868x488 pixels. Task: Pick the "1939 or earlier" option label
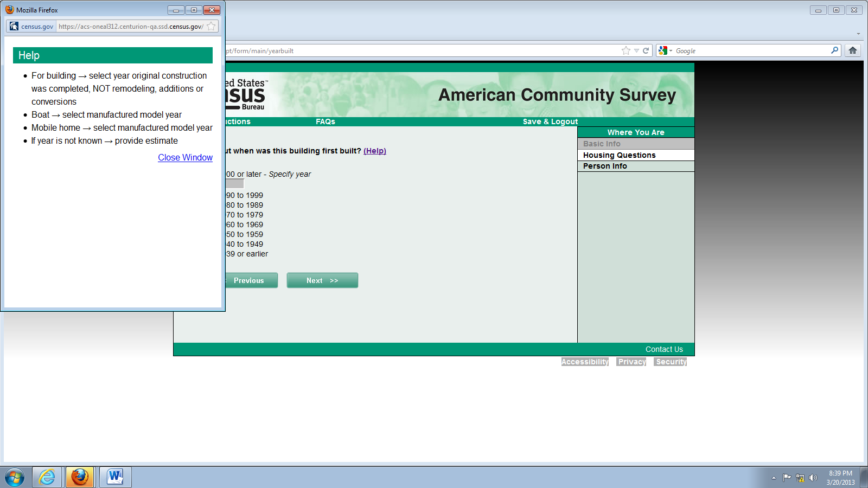point(247,254)
